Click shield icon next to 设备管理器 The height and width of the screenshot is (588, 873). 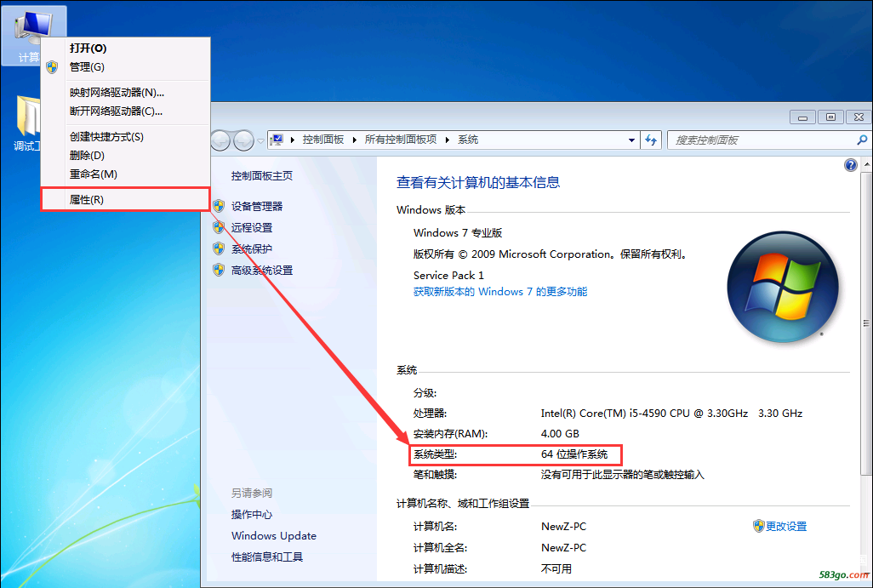(x=219, y=206)
